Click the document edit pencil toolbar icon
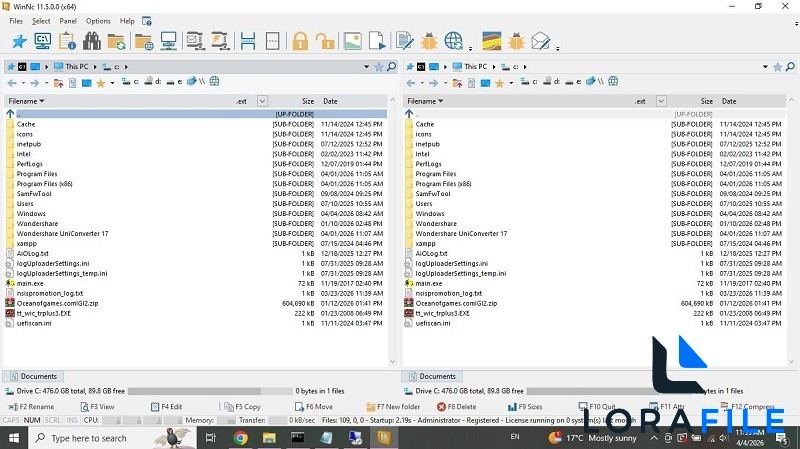 point(405,41)
